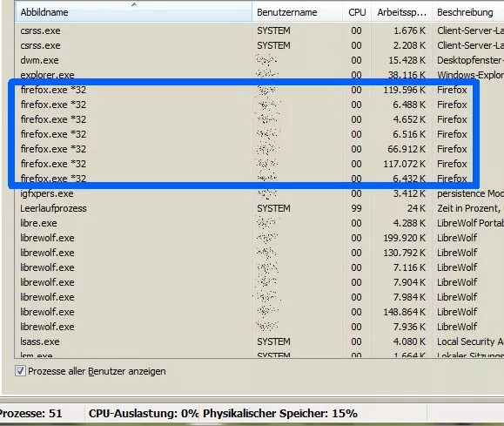Screen dimensions: 504x426
Task: Select librewolf.exe using 130.792 K
Action: click(259, 253)
